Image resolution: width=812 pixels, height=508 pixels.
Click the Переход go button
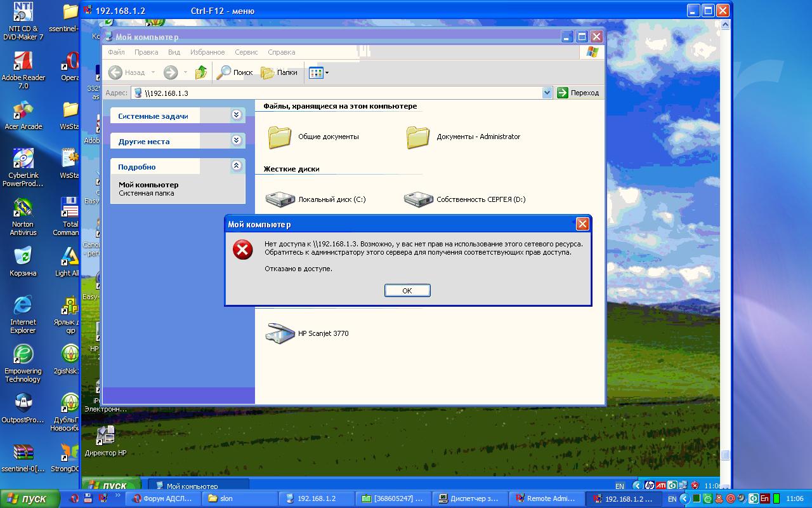coord(578,93)
